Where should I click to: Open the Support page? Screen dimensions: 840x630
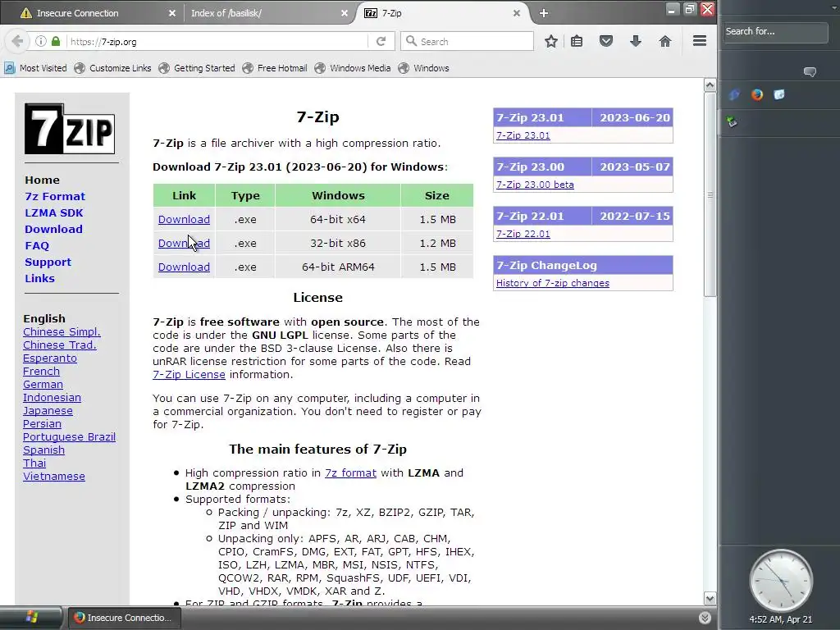(x=48, y=262)
